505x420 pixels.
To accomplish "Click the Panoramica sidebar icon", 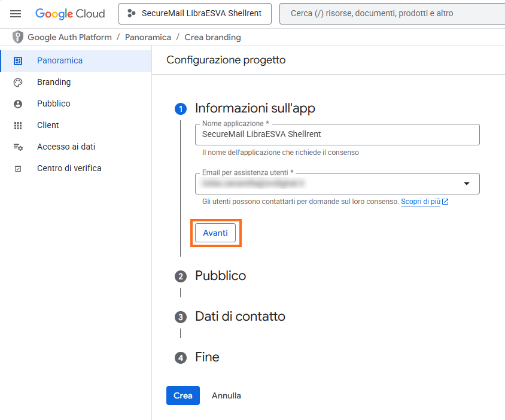I will point(18,61).
